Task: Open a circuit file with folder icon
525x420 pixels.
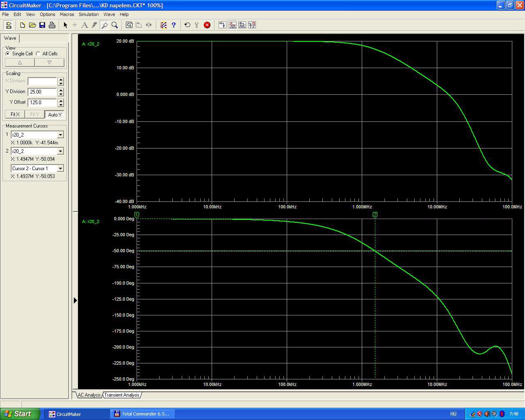Action: [x=32, y=25]
